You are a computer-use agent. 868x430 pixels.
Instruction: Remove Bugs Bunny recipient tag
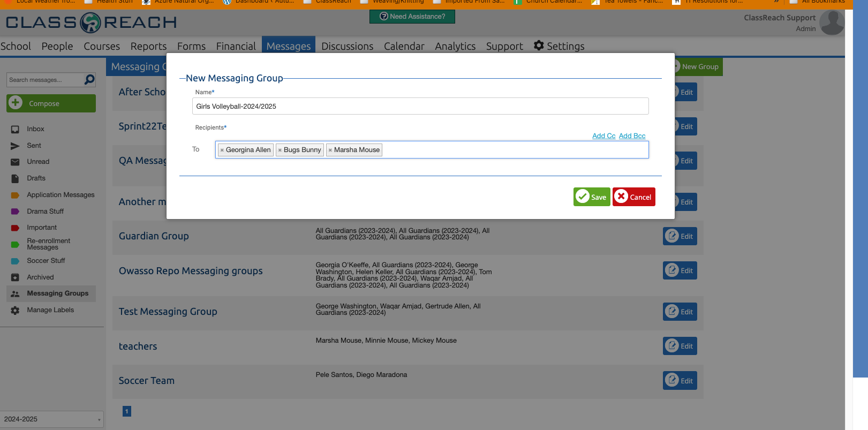[x=280, y=150]
